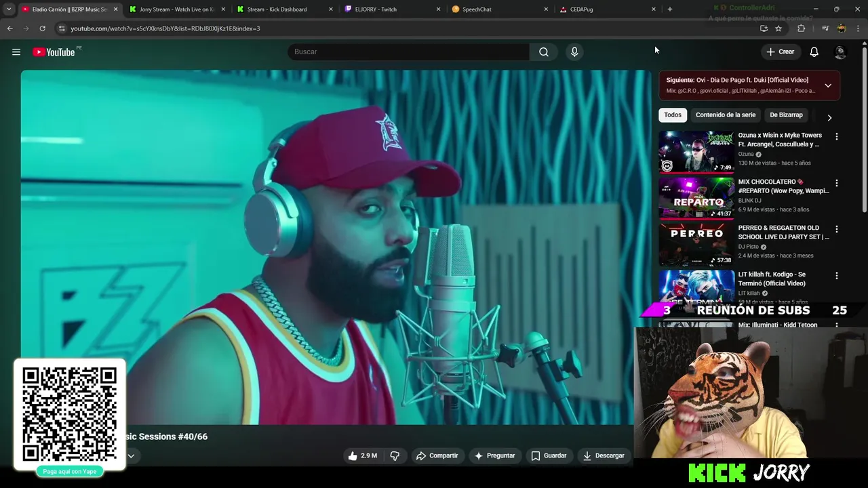The height and width of the screenshot is (488, 868).
Task: Reload the current page
Action: [x=42, y=28]
